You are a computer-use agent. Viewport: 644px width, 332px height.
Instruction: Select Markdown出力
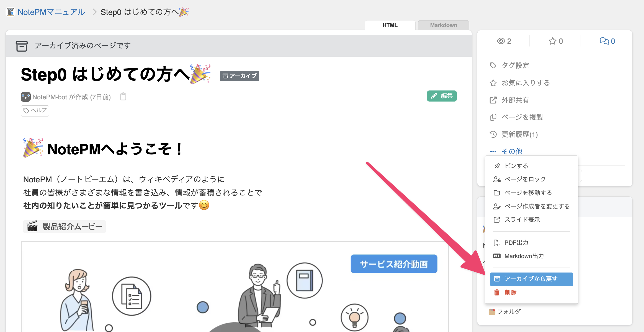point(531,256)
